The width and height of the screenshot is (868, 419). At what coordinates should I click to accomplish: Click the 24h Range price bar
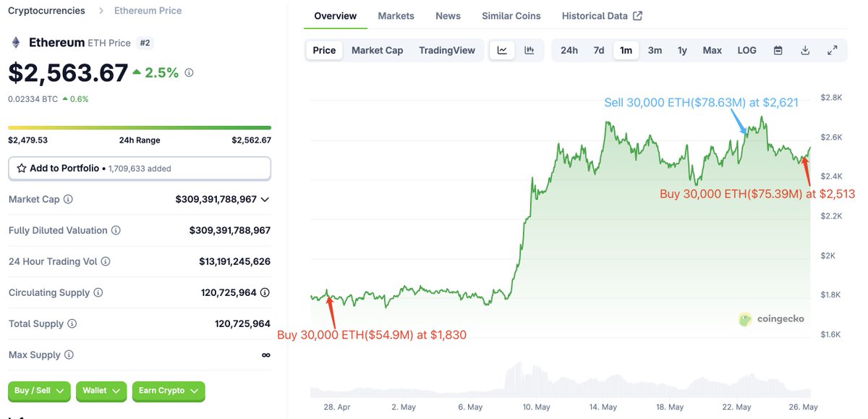coord(140,128)
